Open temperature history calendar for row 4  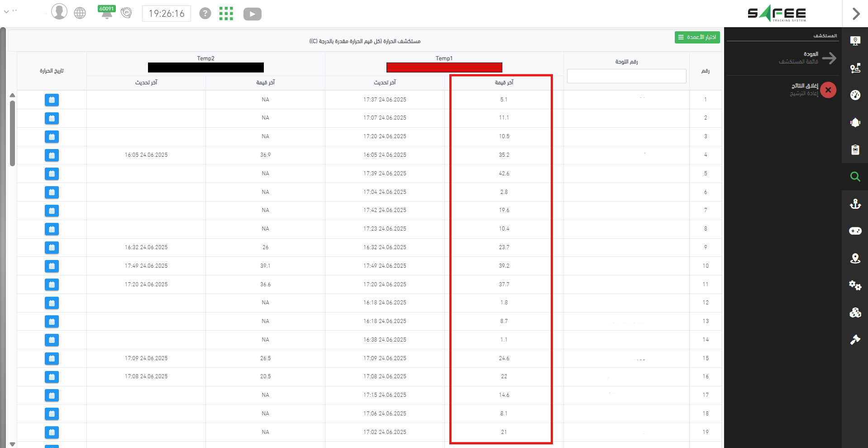(52, 155)
